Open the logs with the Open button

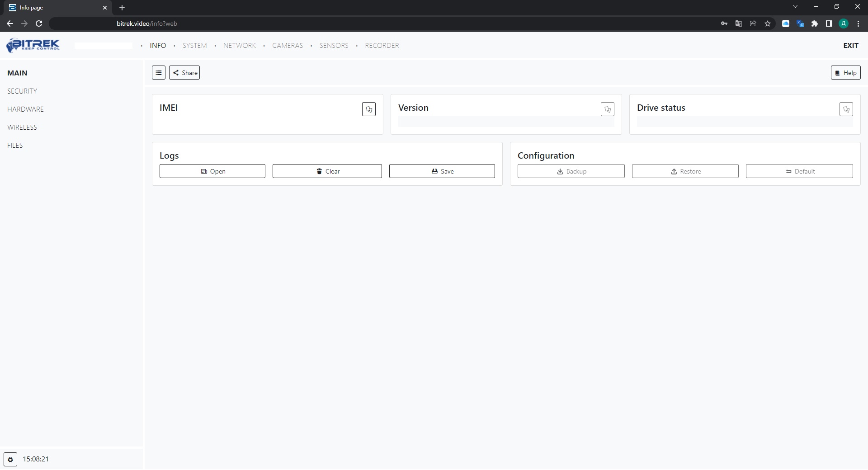point(212,171)
